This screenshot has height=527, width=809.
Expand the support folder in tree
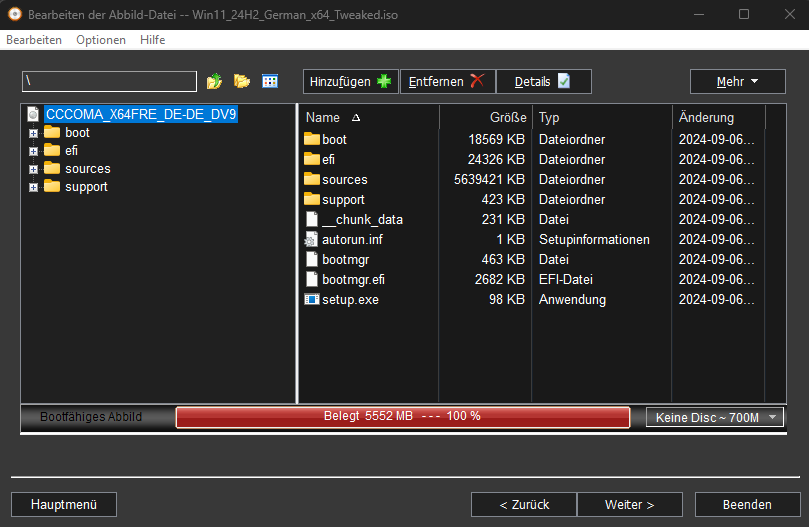[x=34, y=187]
